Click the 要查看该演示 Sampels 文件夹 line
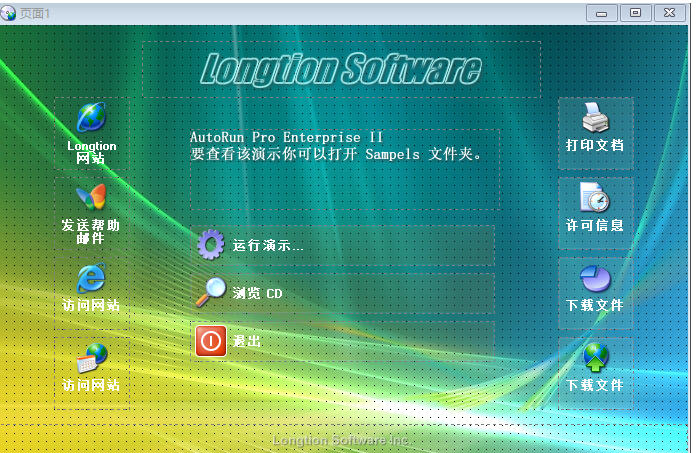 336,154
